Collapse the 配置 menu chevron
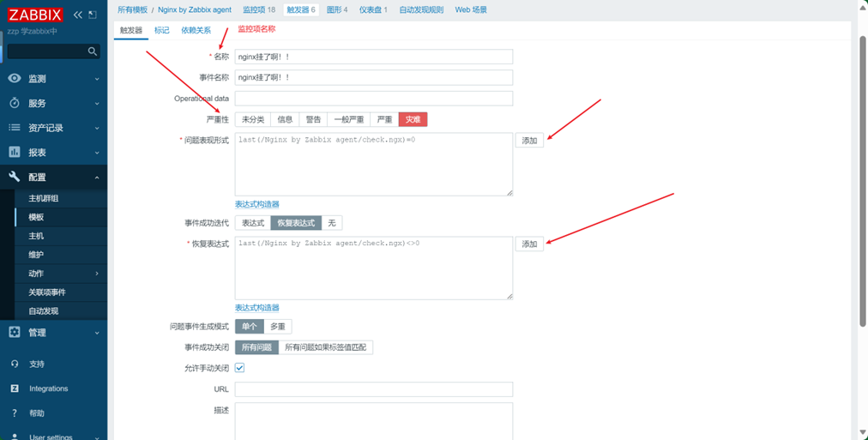The width and height of the screenshot is (868, 440). (97, 177)
